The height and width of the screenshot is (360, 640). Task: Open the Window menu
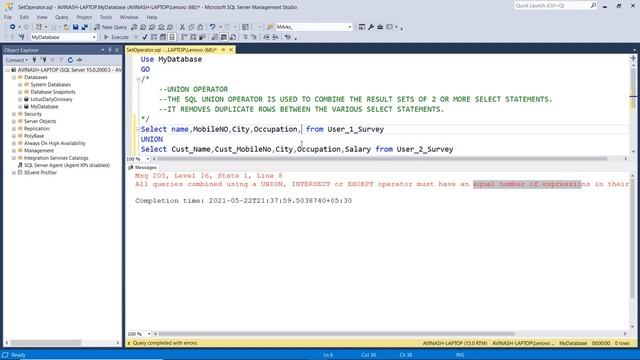tap(129, 17)
